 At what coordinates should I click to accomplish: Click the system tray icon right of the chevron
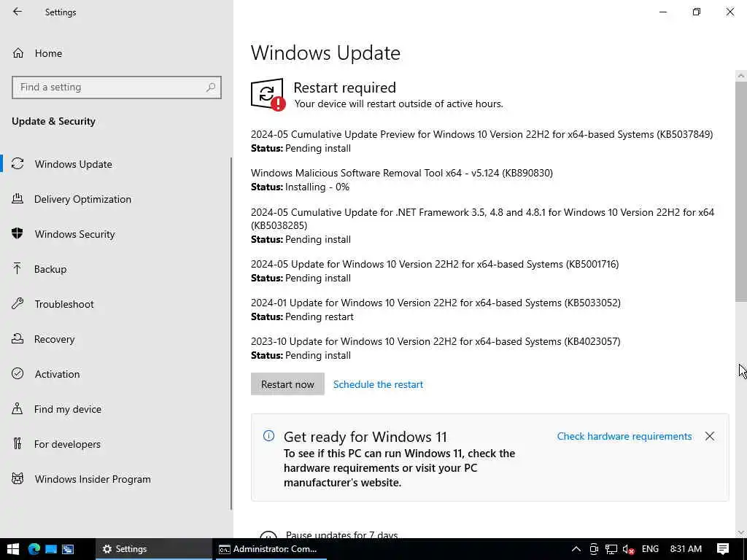594,549
